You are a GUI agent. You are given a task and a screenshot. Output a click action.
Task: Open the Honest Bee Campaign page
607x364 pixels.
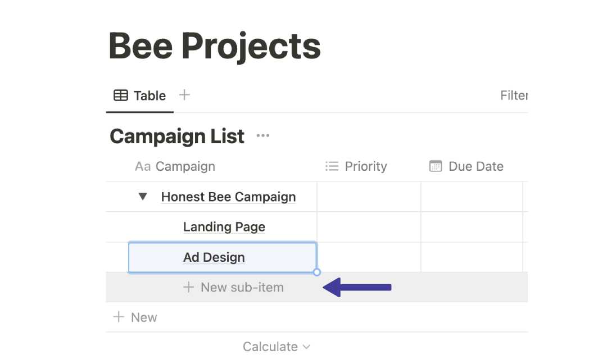pos(228,197)
